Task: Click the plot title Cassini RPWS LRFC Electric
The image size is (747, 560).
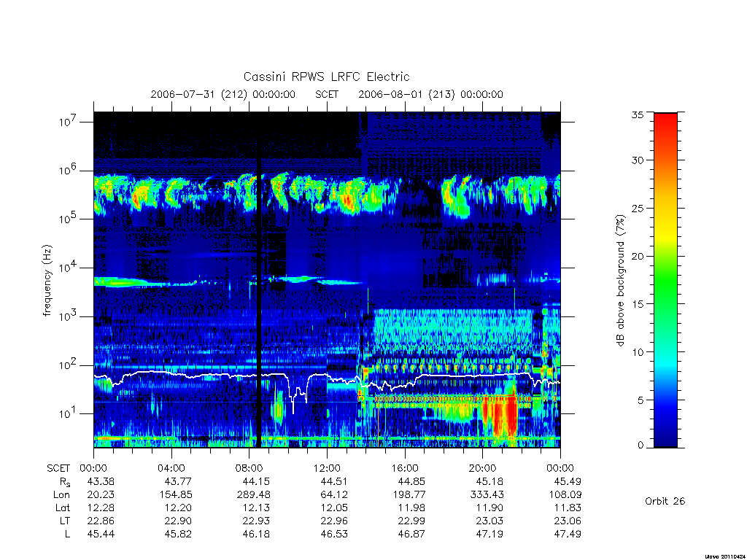Action: [x=326, y=77]
